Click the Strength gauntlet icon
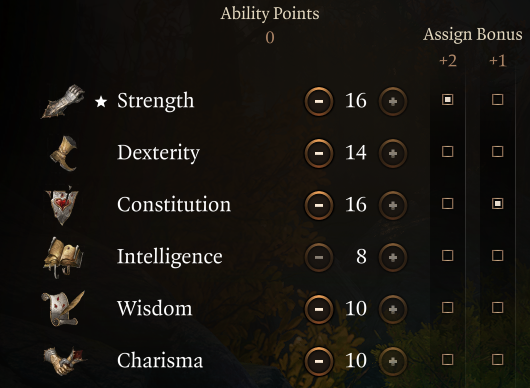 tap(63, 101)
